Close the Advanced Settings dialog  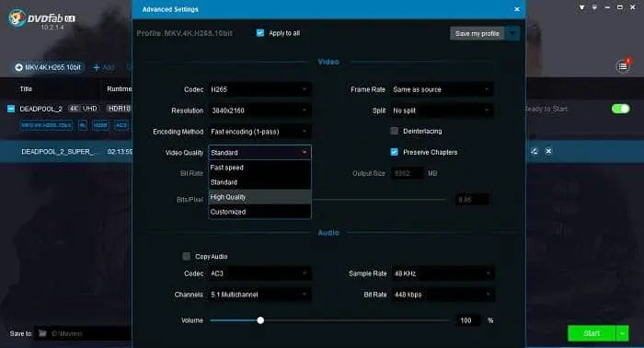point(517,9)
